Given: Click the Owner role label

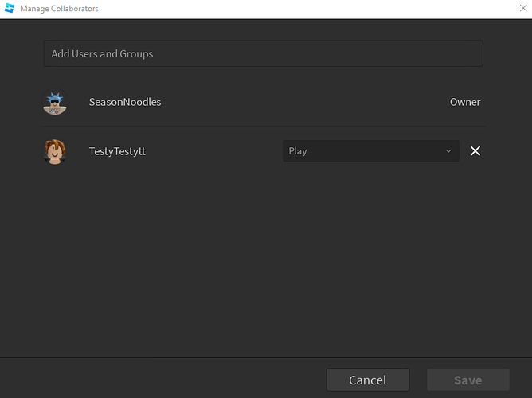Looking at the screenshot, I should coord(465,102).
